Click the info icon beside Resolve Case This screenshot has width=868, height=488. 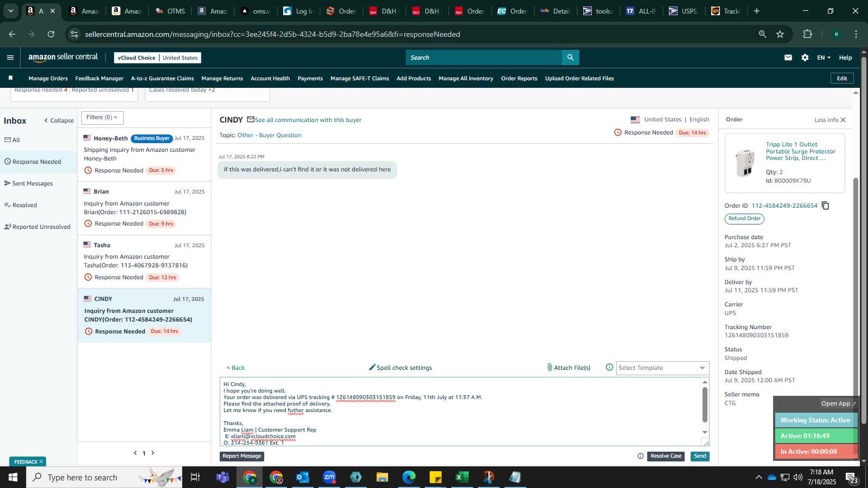(641, 457)
